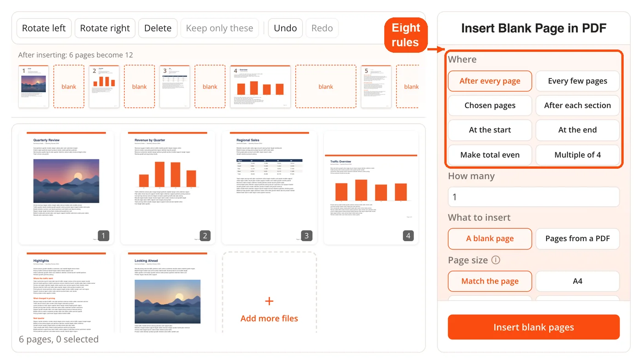This screenshot has height=364, width=642.
Task: Click 'After inserting: 6 pages become 12' text
Action: 76,55
